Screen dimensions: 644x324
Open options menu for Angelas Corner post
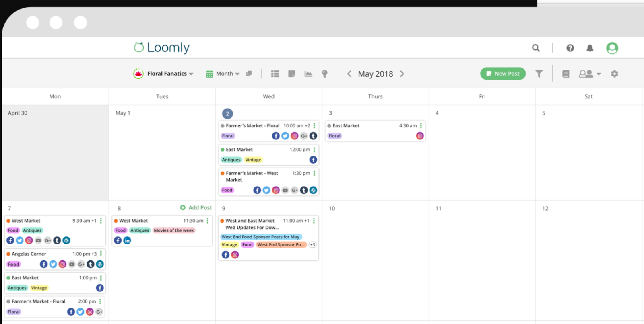[x=101, y=254]
